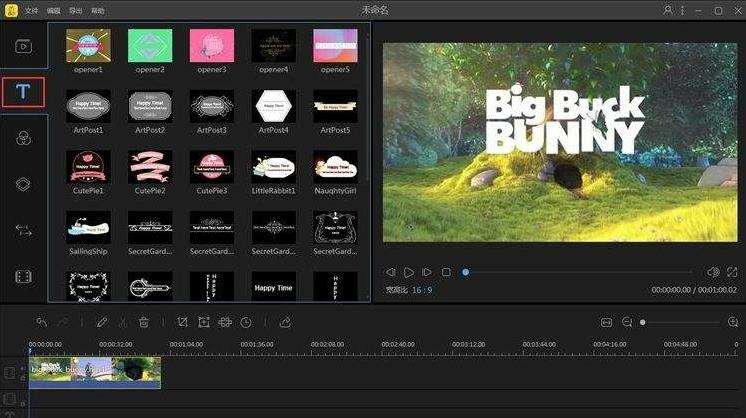Screen dimensions: 746x418
Task: Open the 导出 (Export) menu
Action: pyautogui.click(x=76, y=10)
